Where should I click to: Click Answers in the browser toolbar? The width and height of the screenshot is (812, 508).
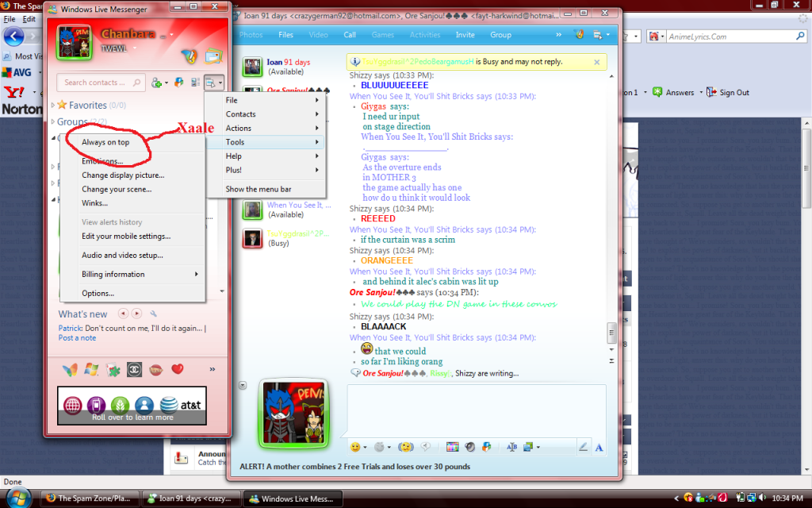point(673,92)
